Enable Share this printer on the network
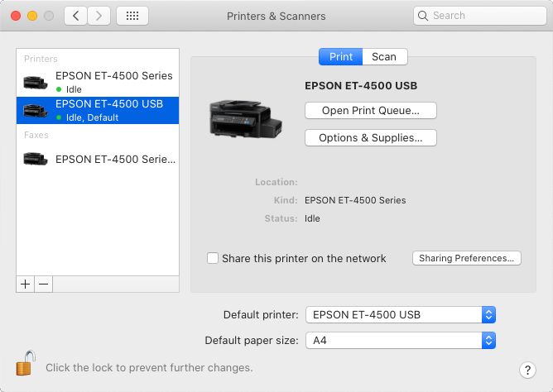This screenshot has width=553, height=392. click(213, 258)
